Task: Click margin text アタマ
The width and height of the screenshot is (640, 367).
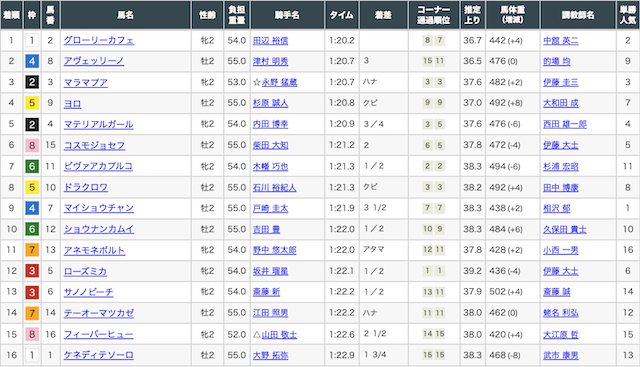Action: pyautogui.click(x=373, y=249)
